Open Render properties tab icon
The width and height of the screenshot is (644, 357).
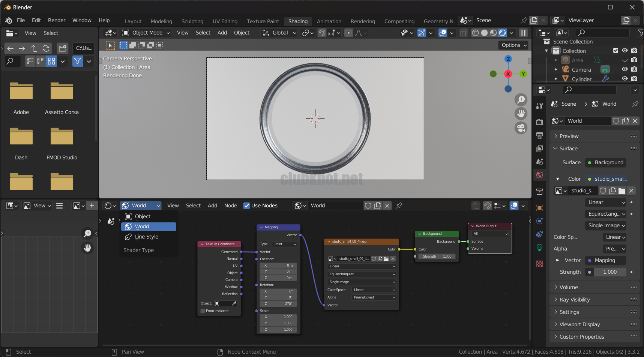point(539,122)
